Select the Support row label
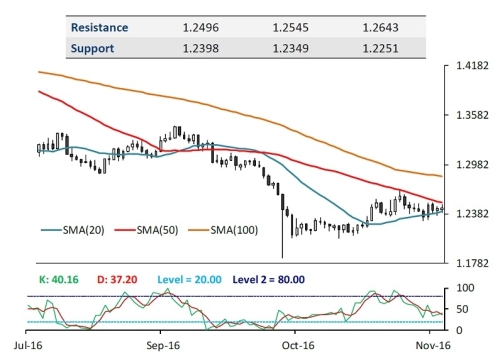 [92, 49]
